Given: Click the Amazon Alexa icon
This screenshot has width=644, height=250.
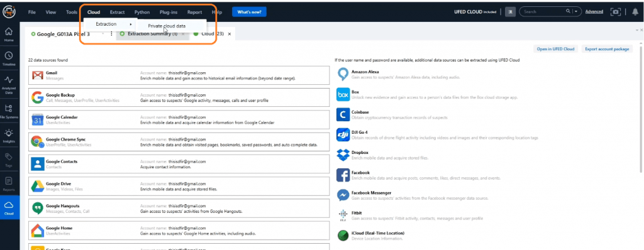Looking at the screenshot, I should 343,74.
